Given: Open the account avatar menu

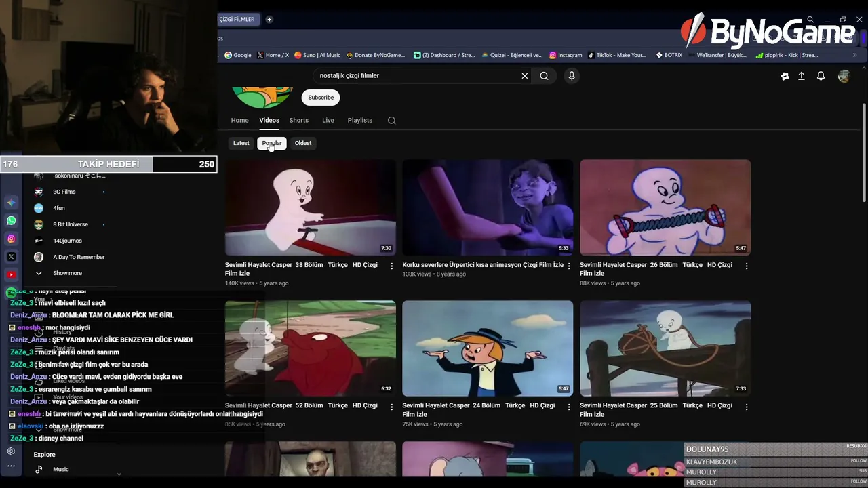Looking at the screenshot, I should tap(844, 76).
